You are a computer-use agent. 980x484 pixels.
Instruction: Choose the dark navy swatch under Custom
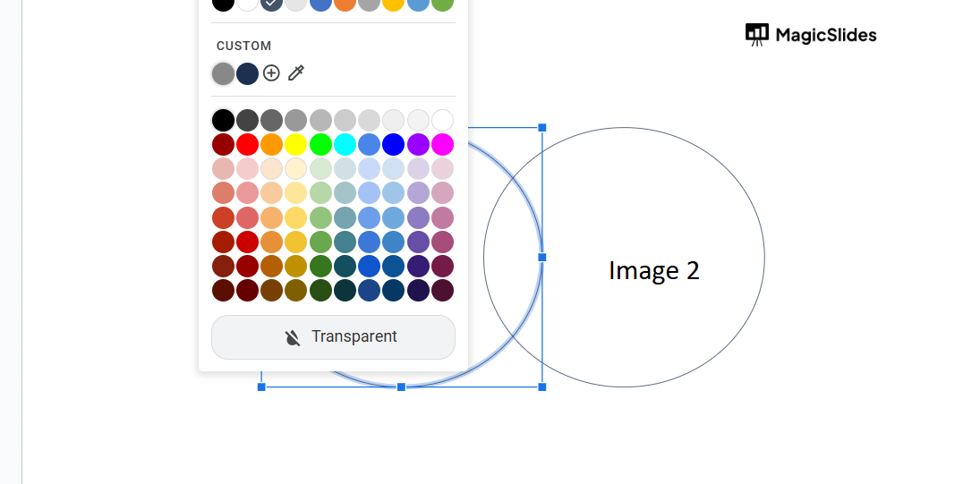[x=247, y=73]
